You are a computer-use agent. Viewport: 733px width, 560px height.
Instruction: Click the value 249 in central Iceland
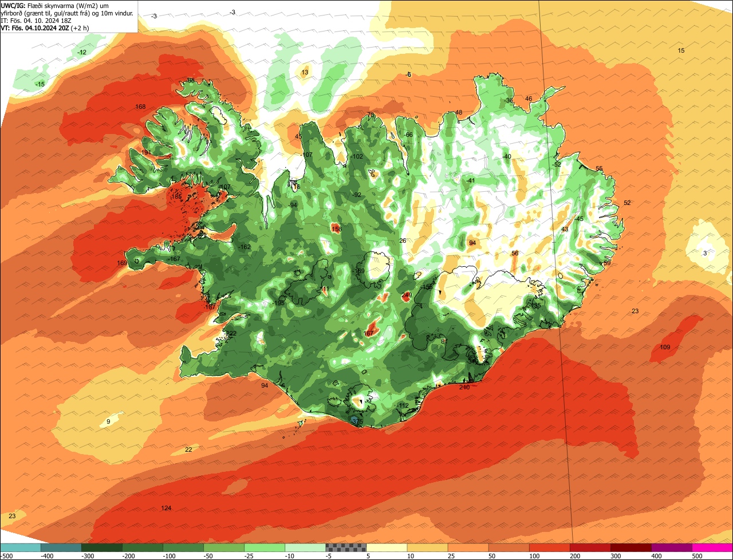(407, 295)
